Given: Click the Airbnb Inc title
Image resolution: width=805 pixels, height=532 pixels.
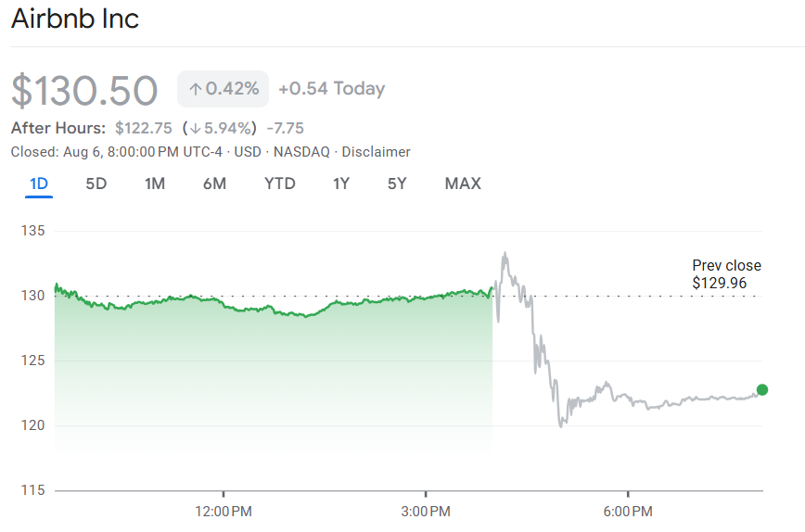Looking at the screenshot, I should click(x=75, y=19).
